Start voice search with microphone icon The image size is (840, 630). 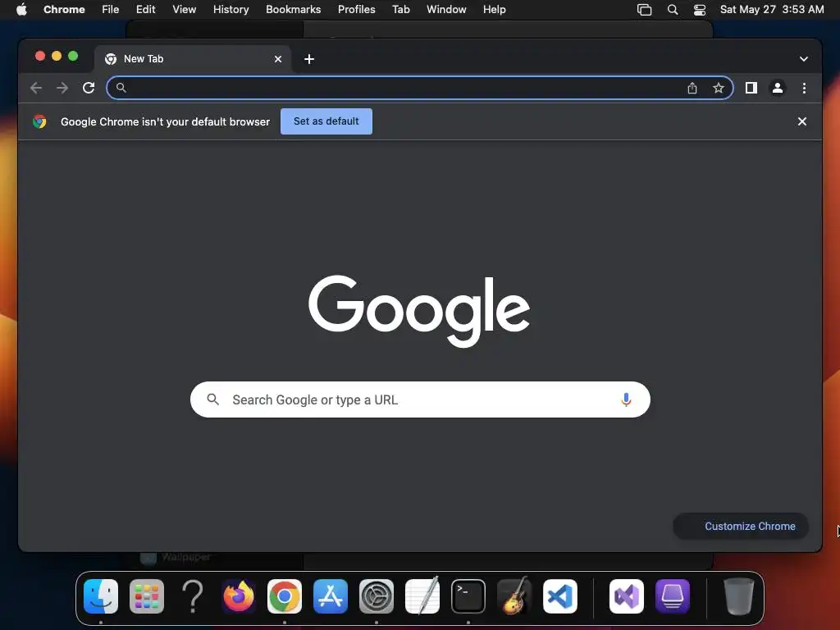(626, 399)
